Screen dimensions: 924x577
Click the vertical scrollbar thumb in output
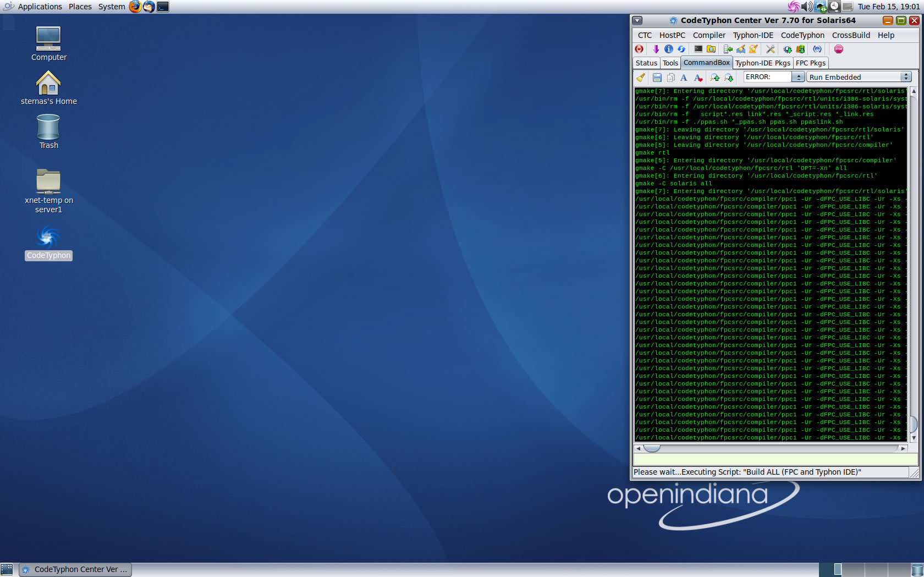pos(914,424)
